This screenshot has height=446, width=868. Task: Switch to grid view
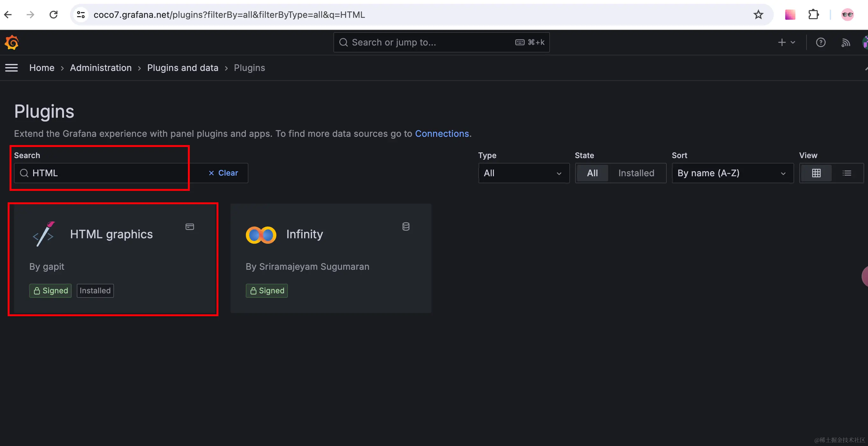(816, 173)
